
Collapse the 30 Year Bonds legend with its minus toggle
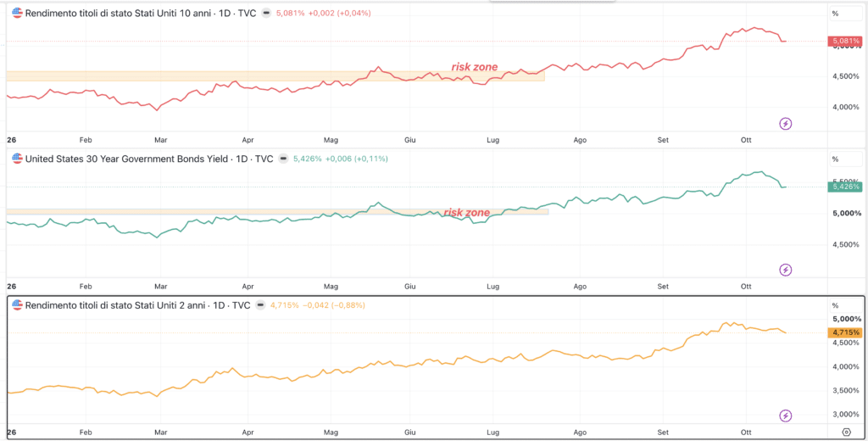point(283,159)
